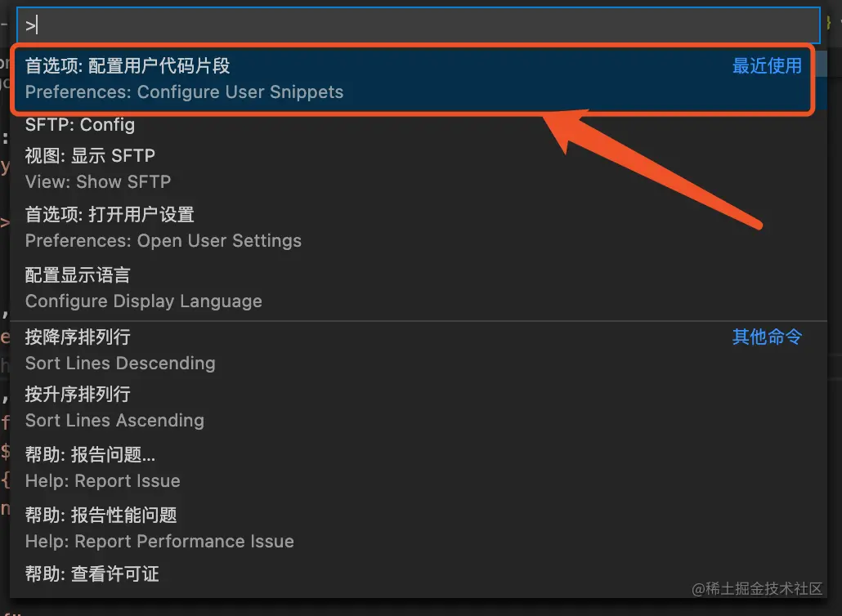Select Configure Display Language command

[x=419, y=288]
